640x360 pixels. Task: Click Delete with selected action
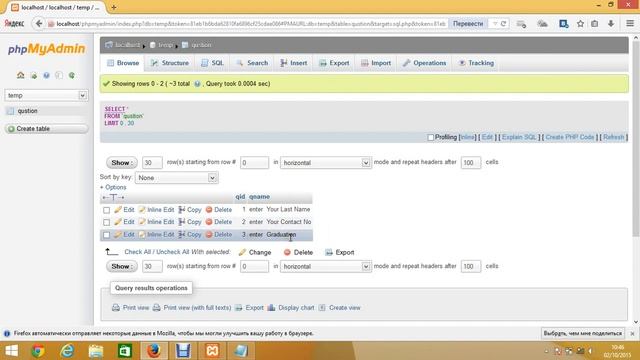[x=298, y=252]
